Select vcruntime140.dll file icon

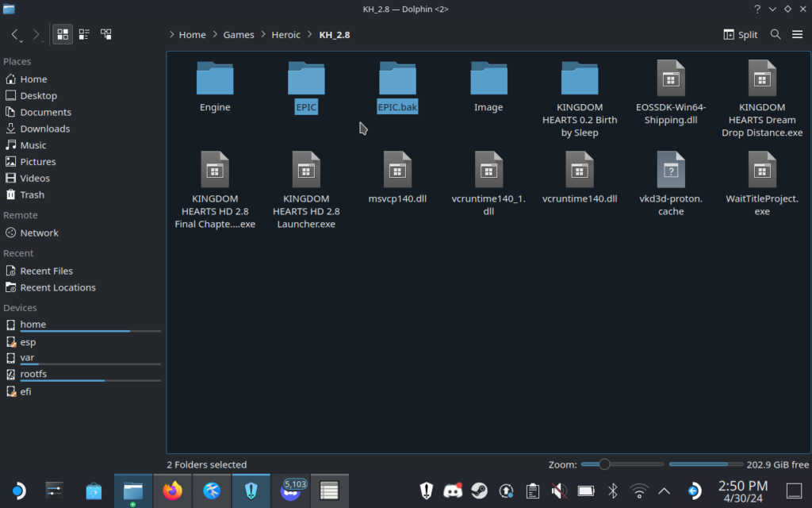(x=580, y=170)
